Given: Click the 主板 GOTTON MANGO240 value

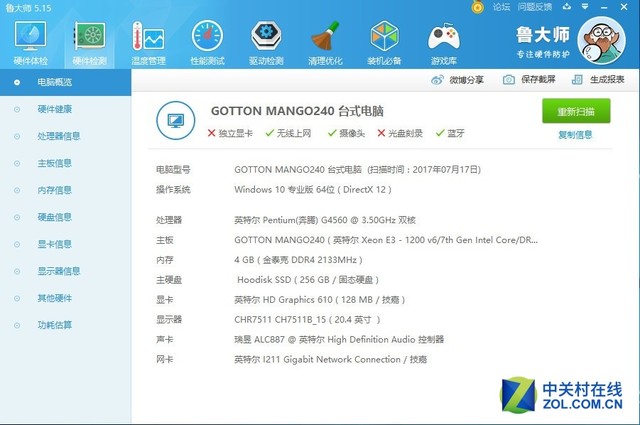Looking at the screenshot, I should pos(386,240).
